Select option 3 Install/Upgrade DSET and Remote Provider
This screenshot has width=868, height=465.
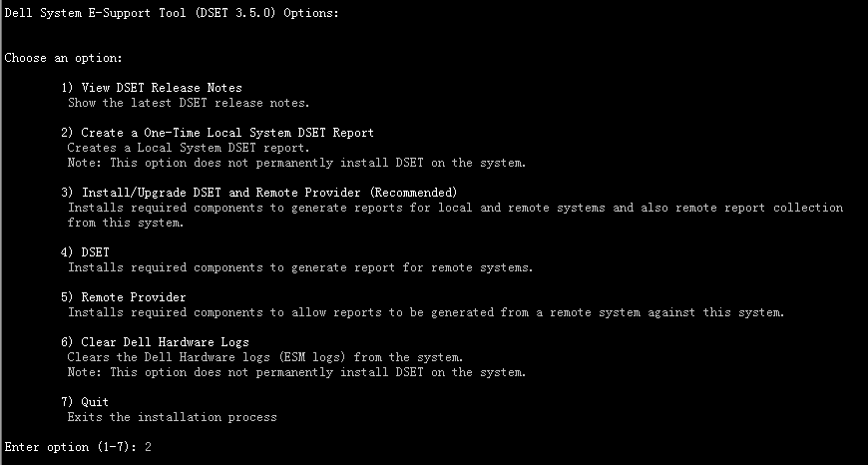(258, 192)
